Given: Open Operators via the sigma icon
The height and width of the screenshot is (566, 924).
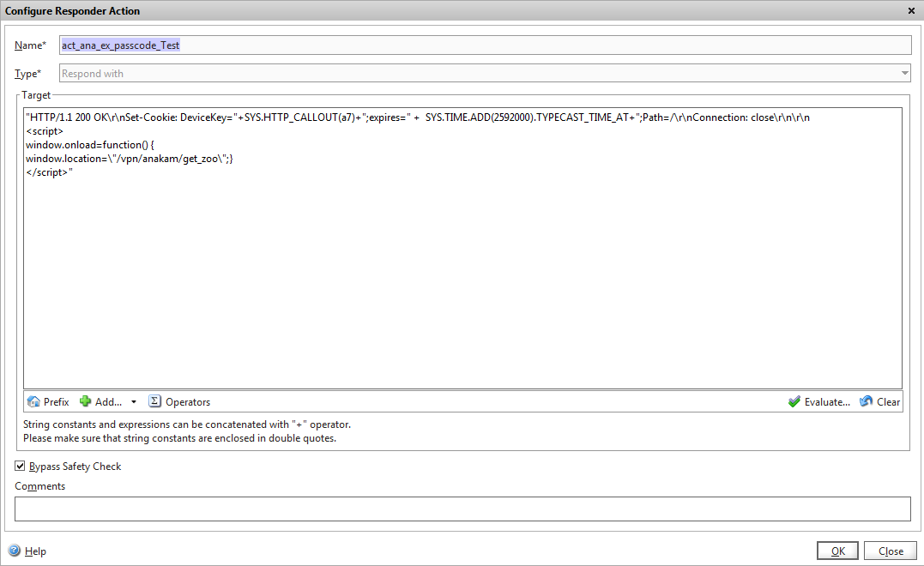Looking at the screenshot, I should pyautogui.click(x=154, y=401).
